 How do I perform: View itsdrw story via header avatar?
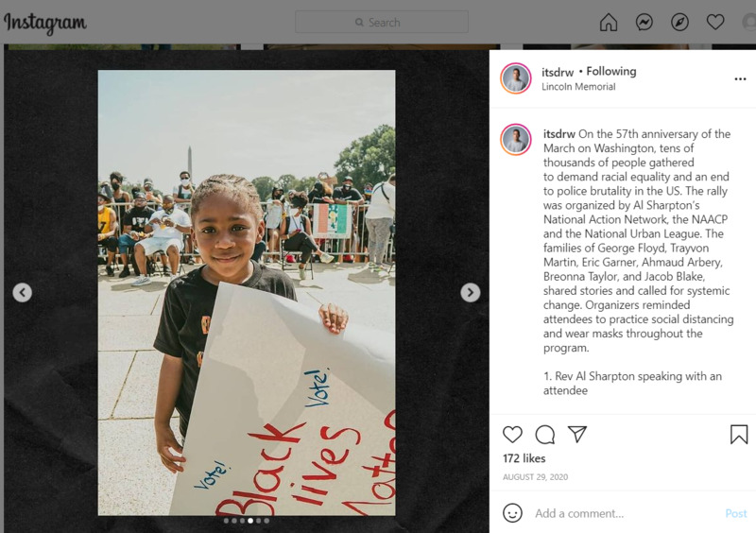515,78
